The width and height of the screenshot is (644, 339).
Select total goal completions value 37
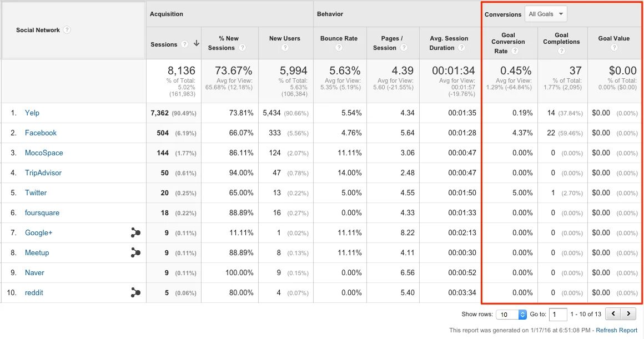click(575, 70)
